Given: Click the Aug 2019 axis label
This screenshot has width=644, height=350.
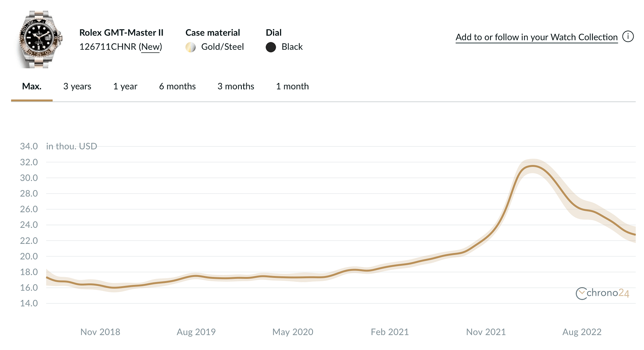Looking at the screenshot, I should [196, 332].
